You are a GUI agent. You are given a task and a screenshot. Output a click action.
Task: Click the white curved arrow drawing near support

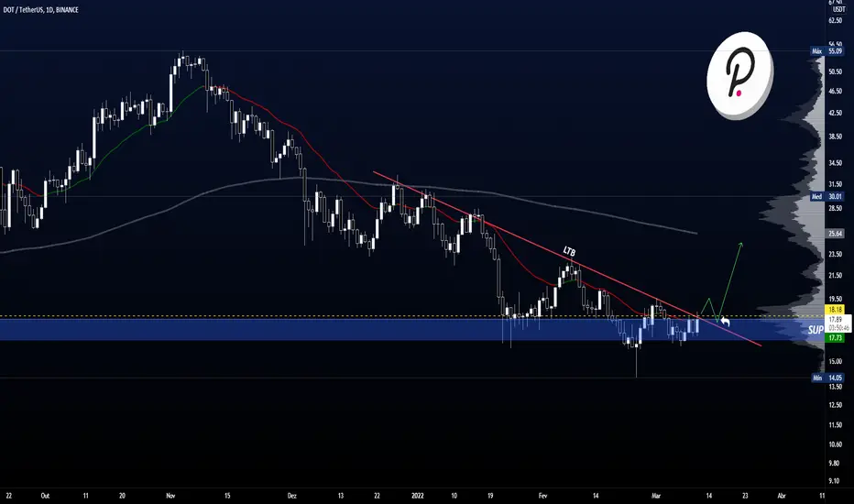tap(725, 321)
